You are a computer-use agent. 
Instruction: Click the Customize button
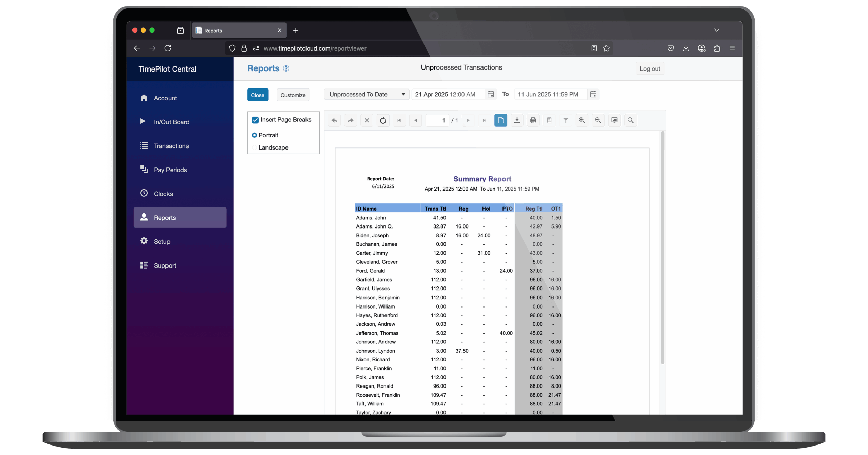pos(293,95)
